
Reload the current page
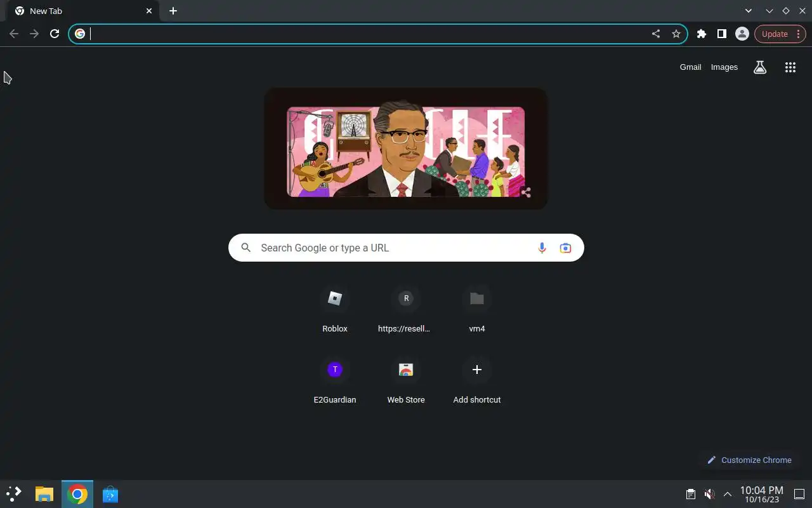(x=55, y=34)
